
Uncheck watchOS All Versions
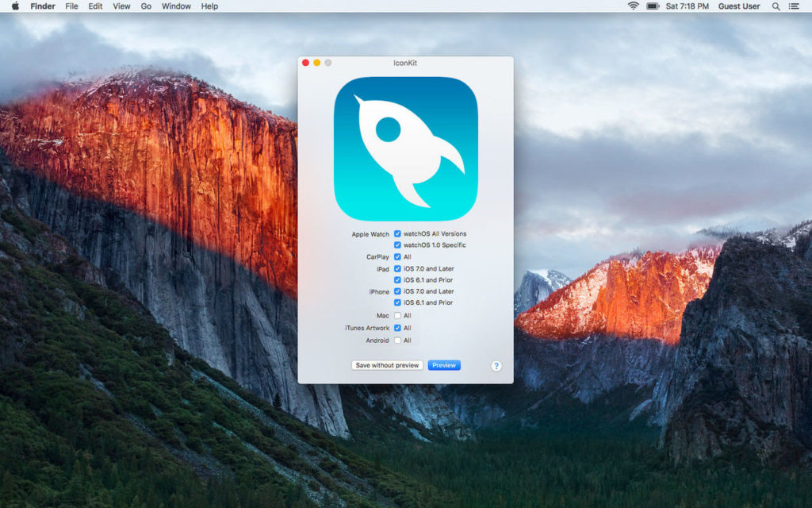[398, 234]
